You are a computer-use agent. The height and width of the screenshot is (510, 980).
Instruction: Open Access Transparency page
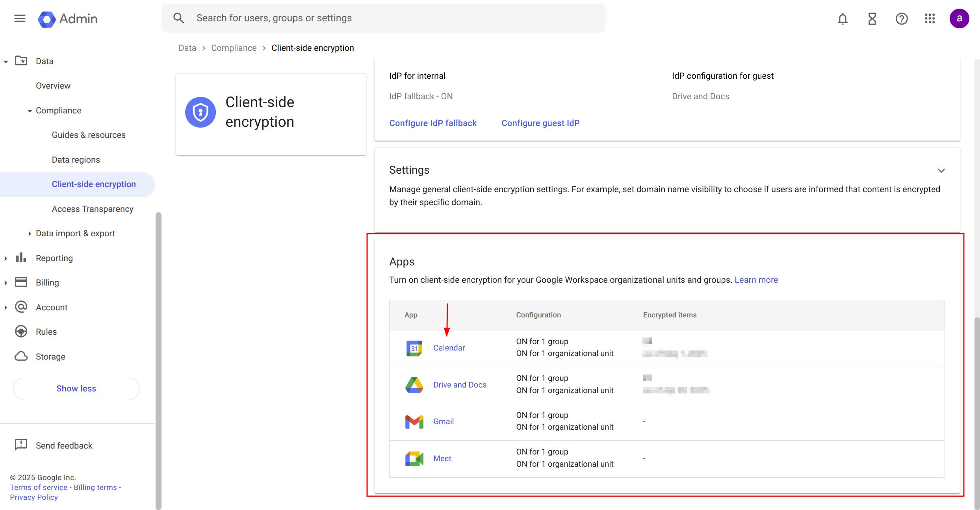[93, 209]
